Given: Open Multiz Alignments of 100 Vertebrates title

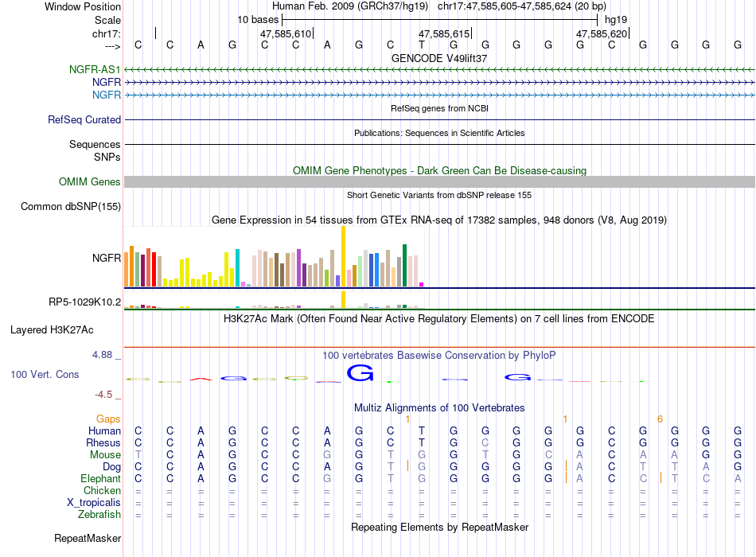Looking at the screenshot, I should click(439, 408).
